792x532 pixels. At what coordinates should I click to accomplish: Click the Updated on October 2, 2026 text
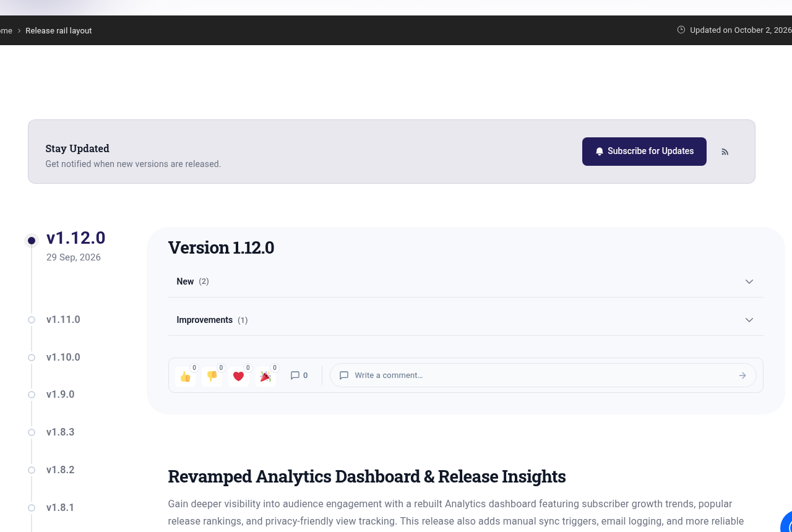[x=741, y=30]
